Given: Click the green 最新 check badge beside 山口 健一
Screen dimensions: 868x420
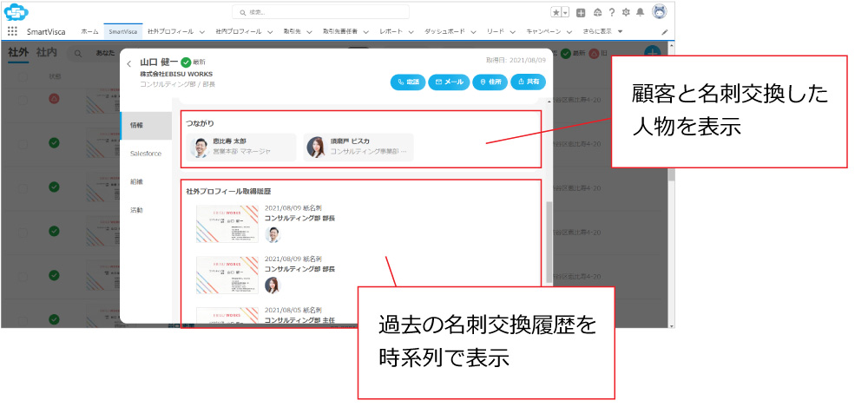Looking at the screenshot, I should point(186,62).
